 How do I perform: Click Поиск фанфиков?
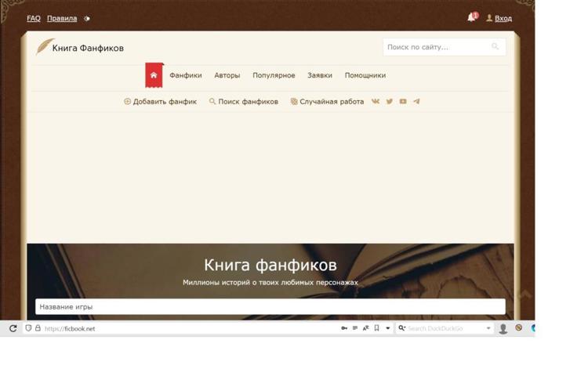[244, 102]
